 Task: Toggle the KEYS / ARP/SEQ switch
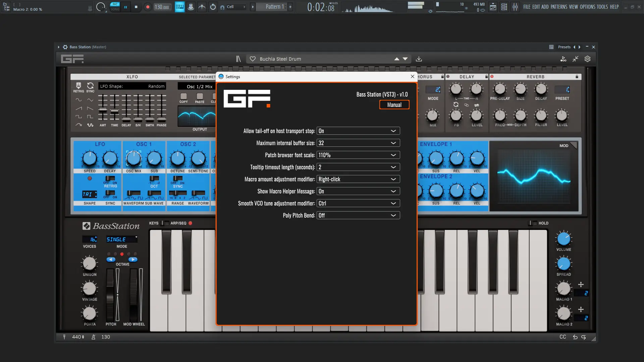[164, 223]
